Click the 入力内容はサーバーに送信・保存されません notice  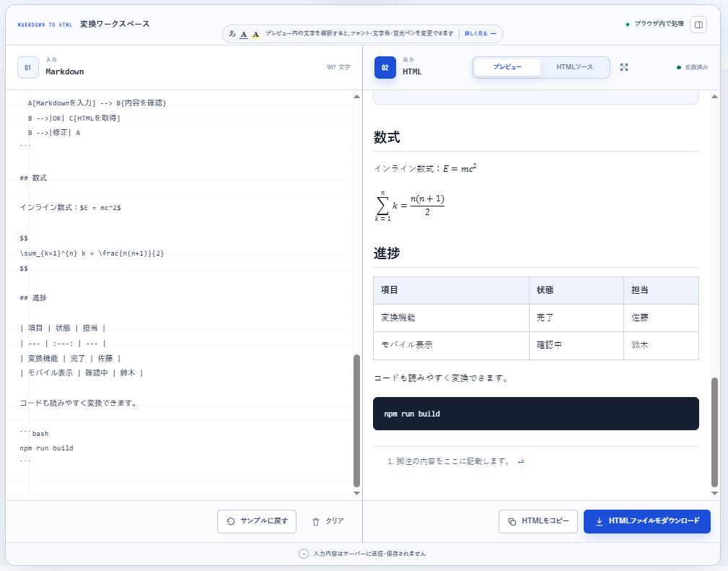pyautogui.click(x=369, y=554)
